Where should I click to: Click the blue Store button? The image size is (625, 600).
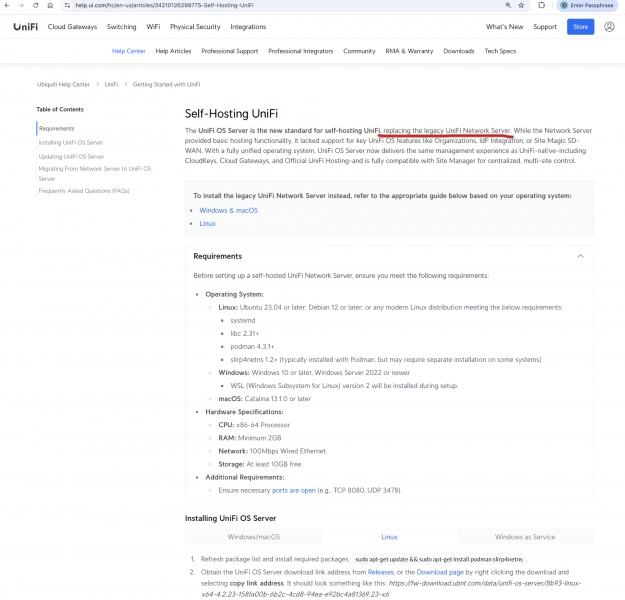580,27
